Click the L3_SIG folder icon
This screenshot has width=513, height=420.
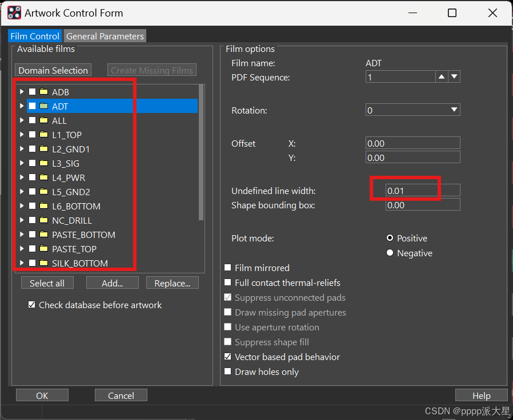point(43,163)
